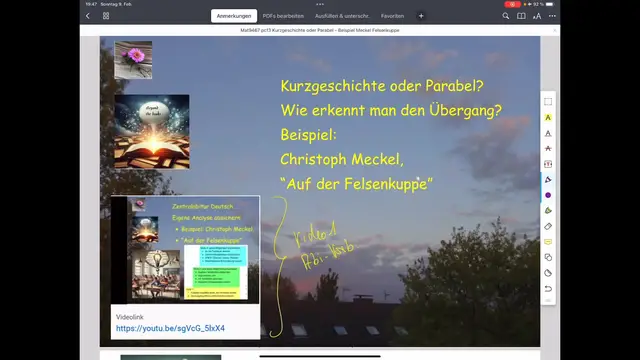Tap the red screen recording indicator
This screenshot has height=360, width=640.
click(x=512, y=4)
